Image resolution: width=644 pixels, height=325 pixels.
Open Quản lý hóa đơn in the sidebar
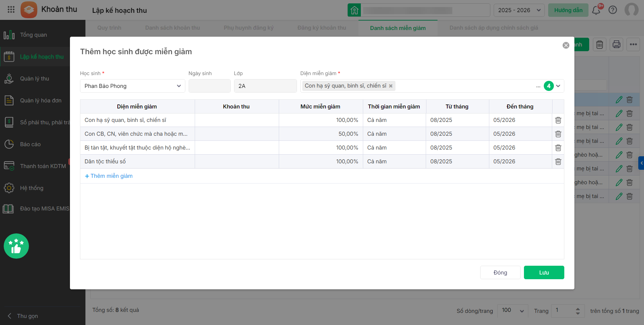(x=35, y=100)
